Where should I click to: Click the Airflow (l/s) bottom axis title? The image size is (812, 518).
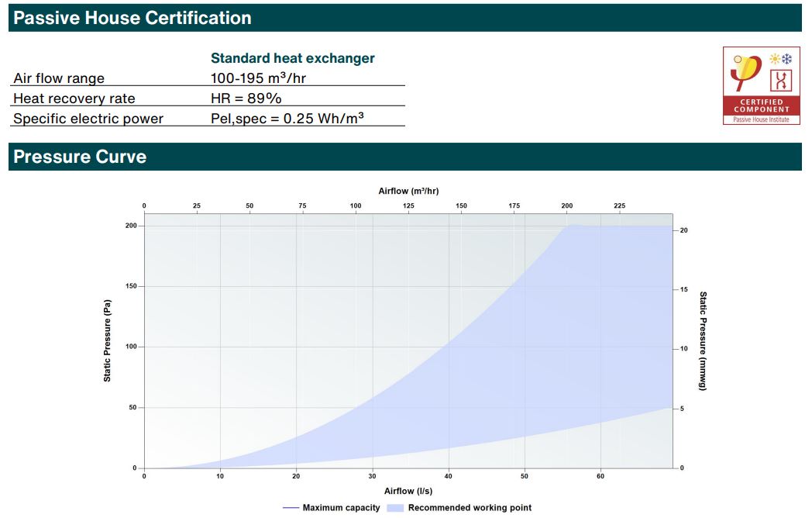pyautogui.click(x=408, y=491)
